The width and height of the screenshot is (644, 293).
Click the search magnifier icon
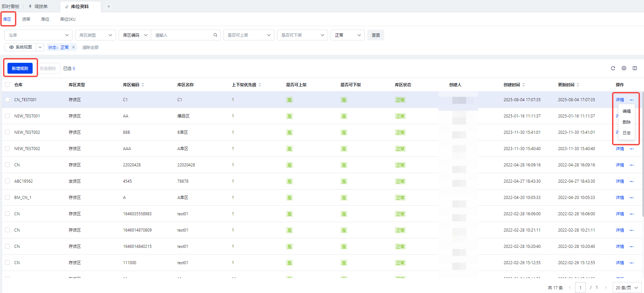coord(215,35)
